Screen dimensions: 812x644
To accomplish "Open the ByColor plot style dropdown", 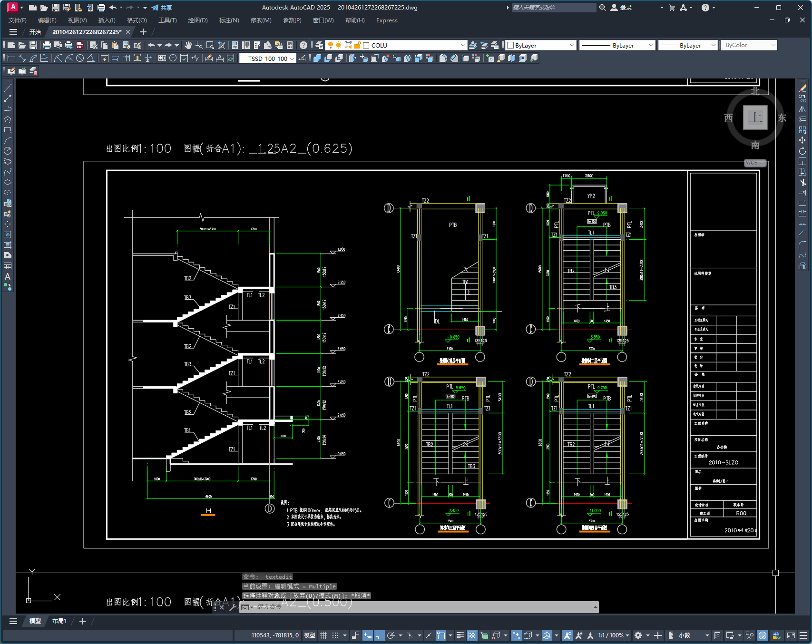I will (x=749, y=45).
